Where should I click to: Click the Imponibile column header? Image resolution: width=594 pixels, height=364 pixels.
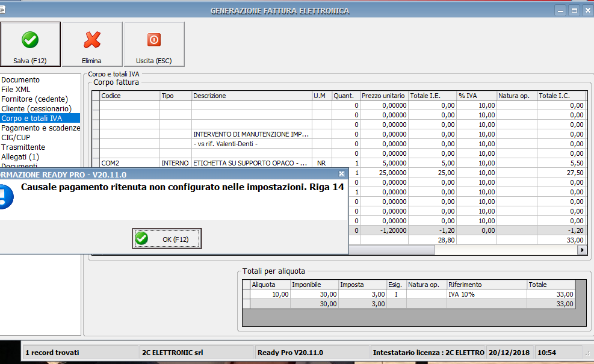314,285
